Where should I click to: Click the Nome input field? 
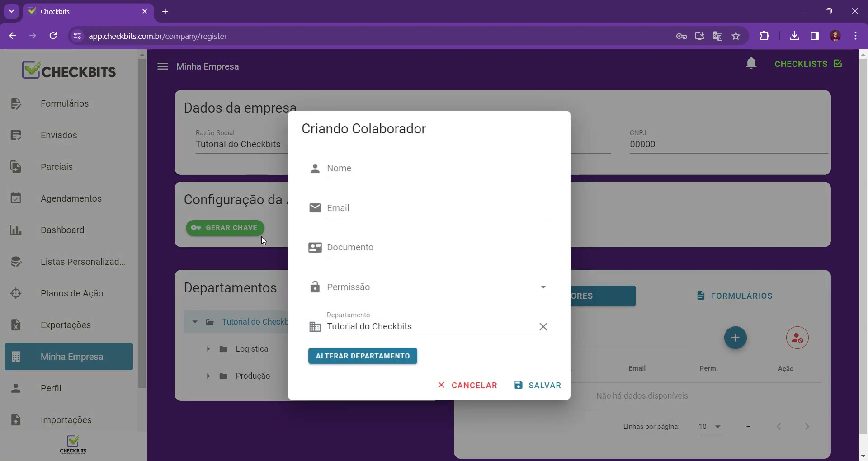[x=438, y=168]
